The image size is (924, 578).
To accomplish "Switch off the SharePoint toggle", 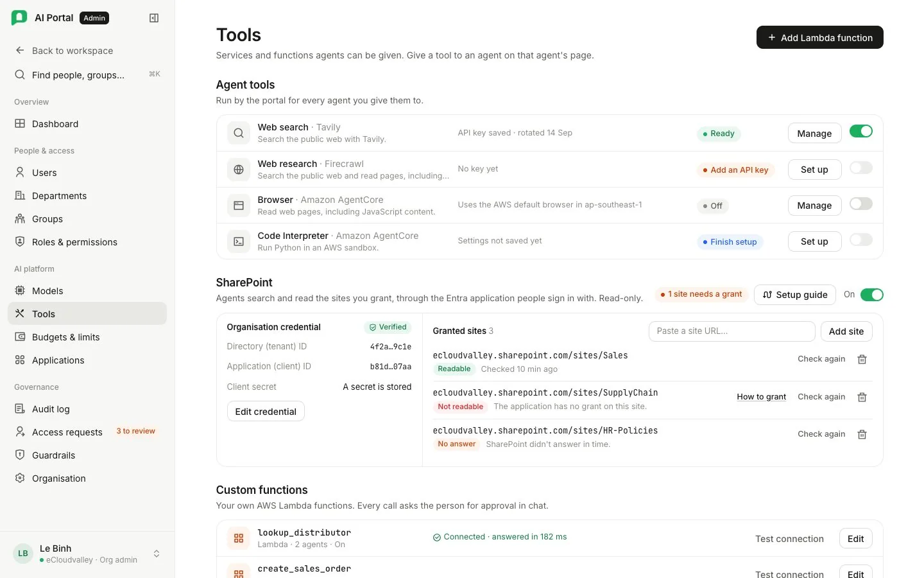I will (x=872, y=295).
